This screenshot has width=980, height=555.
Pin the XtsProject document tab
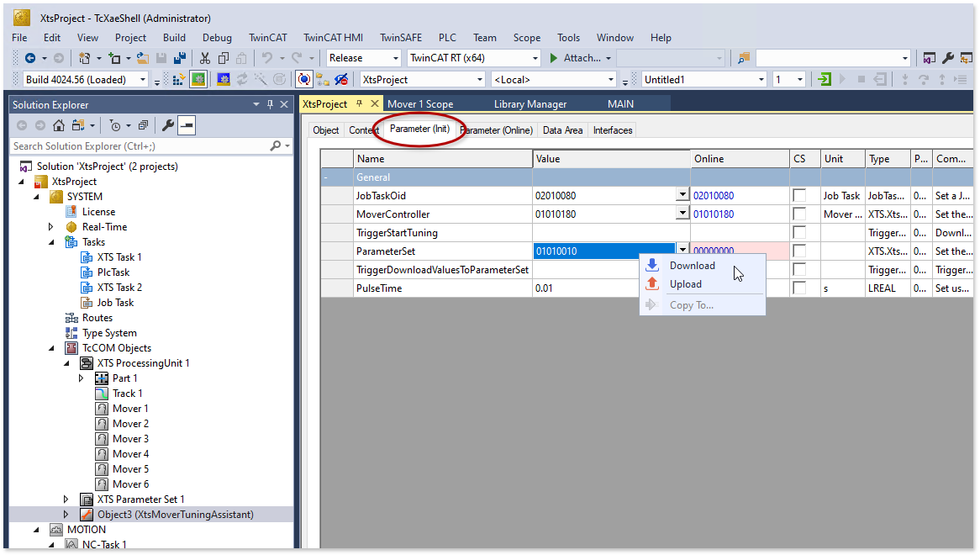(360, 103)
